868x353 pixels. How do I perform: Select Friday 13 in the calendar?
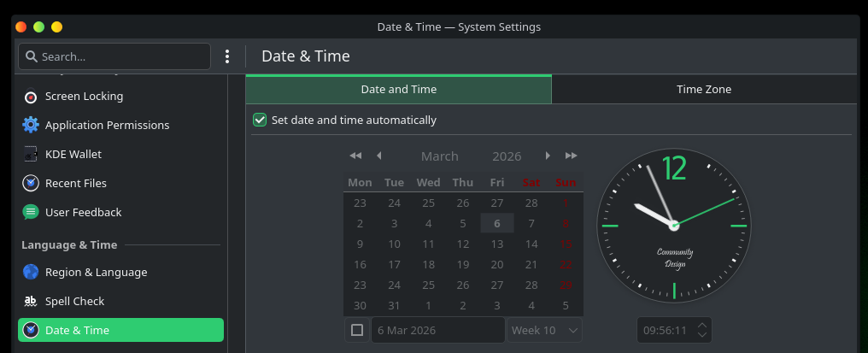496,244
